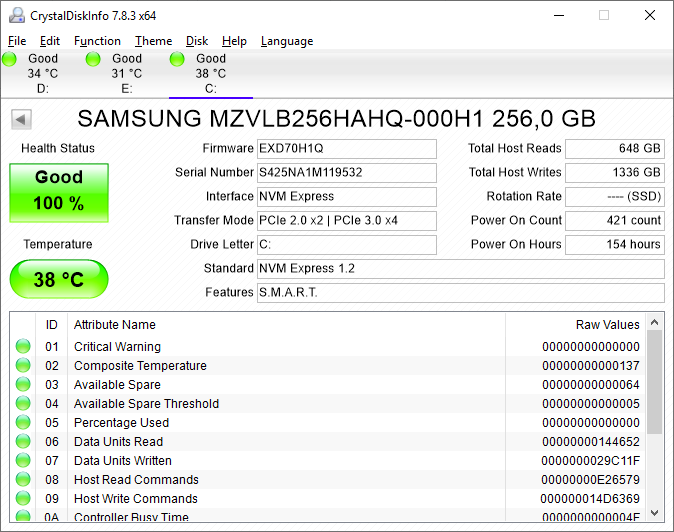Click the Good 100 % health status button
This screenshot has width=674, height=532.
[x=59, y=193]
